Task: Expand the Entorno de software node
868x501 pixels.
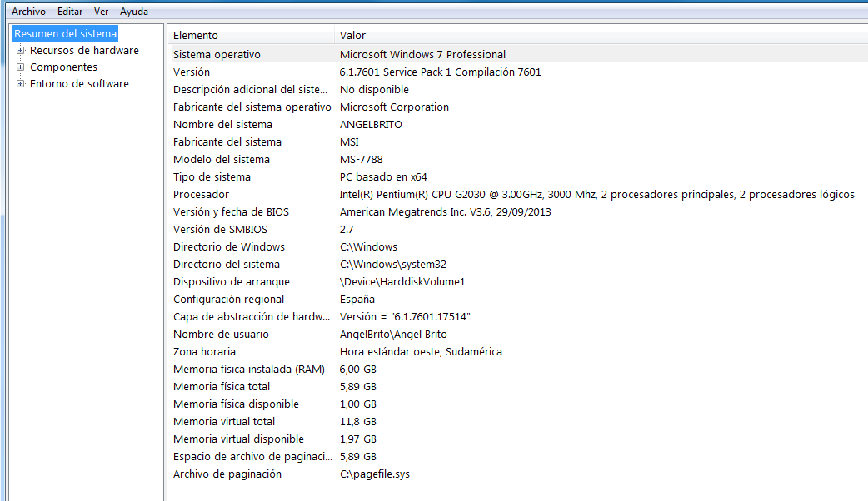Action: pyautogui.click(x=21, y=84)
